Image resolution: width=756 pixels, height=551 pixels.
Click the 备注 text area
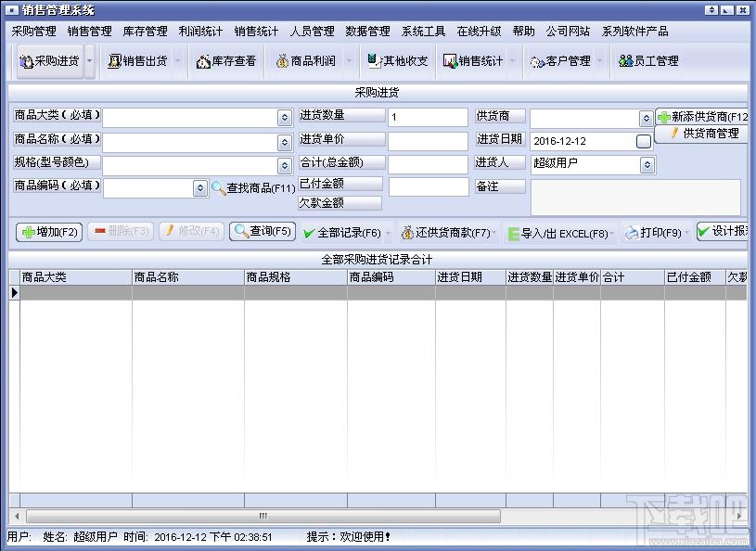click(635, 198)
